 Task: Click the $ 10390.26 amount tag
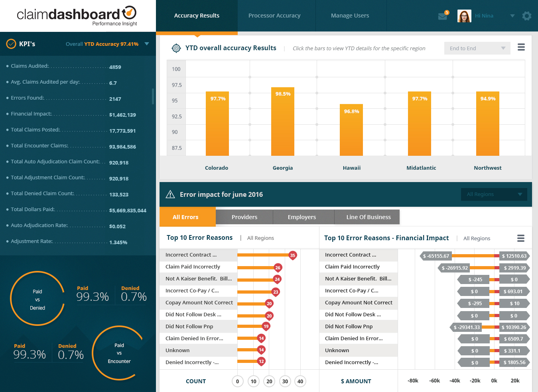click(514, 327)
